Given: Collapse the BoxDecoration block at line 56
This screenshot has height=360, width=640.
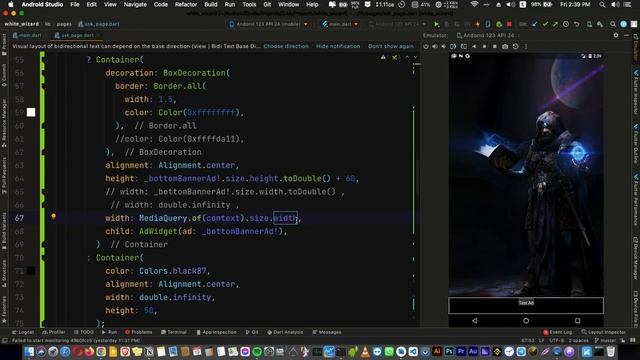Looking at the screenshot, I should [x=43, y=73].
